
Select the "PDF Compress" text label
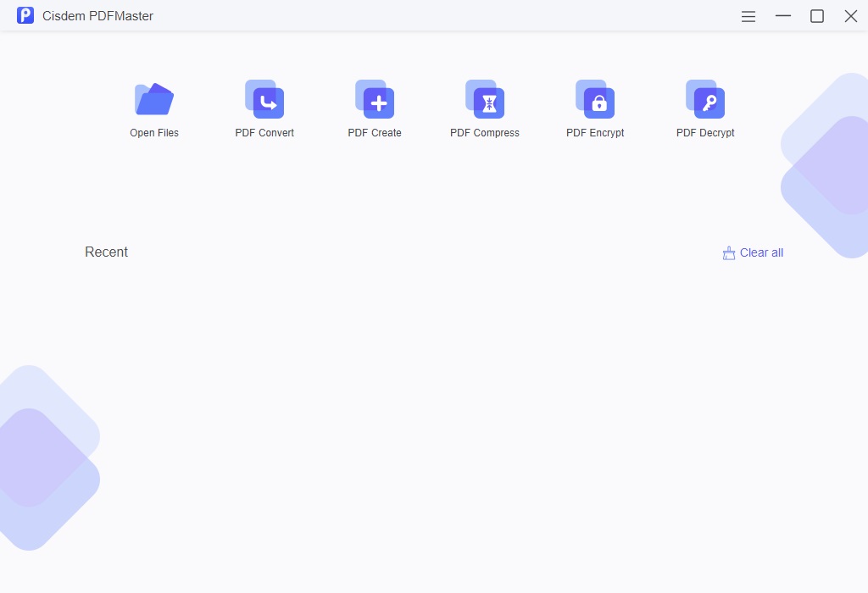coord(485,133)
